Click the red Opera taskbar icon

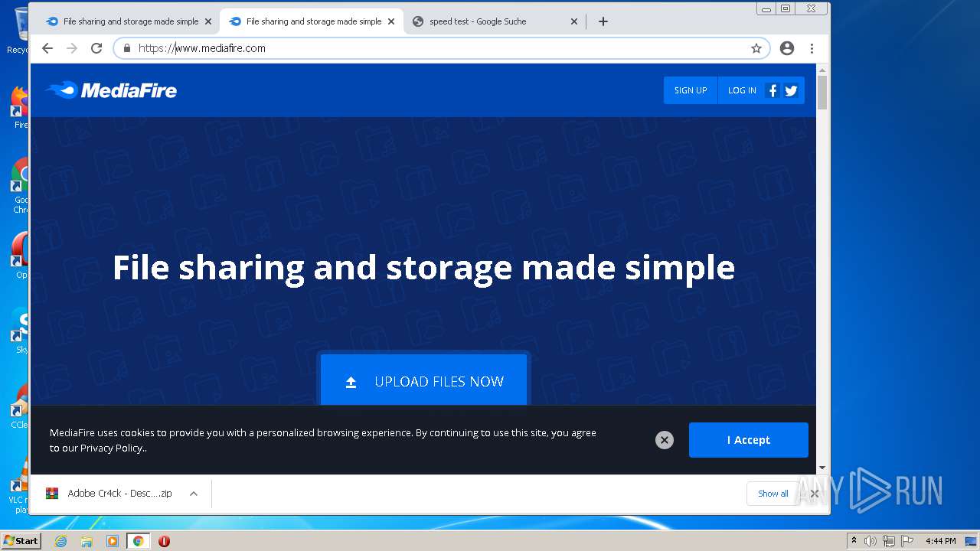click(164, 541)
